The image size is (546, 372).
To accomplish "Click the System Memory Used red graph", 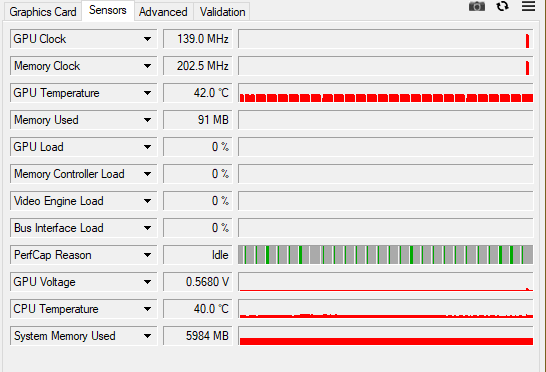I will click(385, 336).
